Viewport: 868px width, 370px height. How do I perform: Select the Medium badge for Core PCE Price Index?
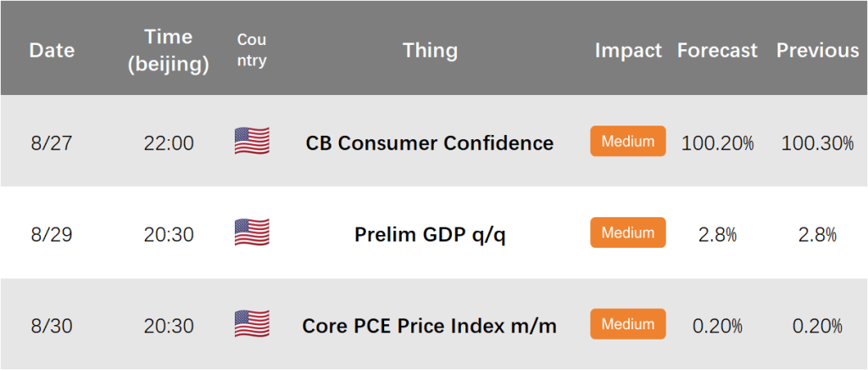click(628, 324)
